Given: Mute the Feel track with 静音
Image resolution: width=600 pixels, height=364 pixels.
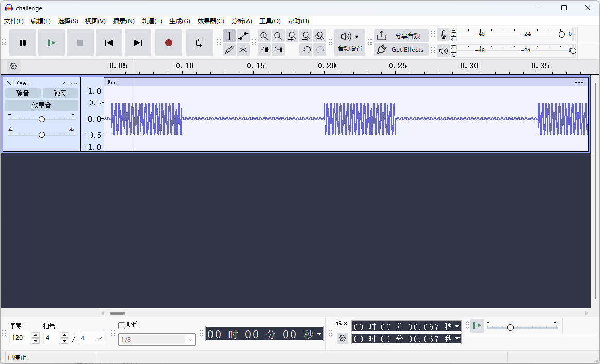Looking at the screenshot, I should [x=23, y=93].
